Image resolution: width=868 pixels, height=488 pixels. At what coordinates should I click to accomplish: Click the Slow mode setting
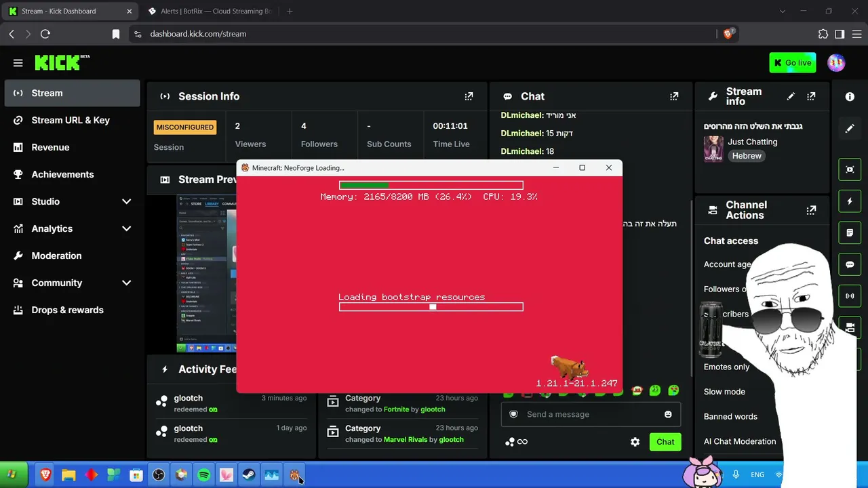click(724, 392)
